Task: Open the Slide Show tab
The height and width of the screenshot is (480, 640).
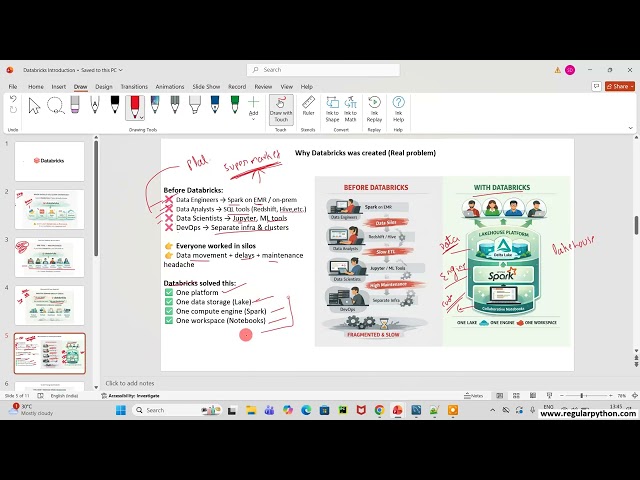Action: [x=206, y=87]
